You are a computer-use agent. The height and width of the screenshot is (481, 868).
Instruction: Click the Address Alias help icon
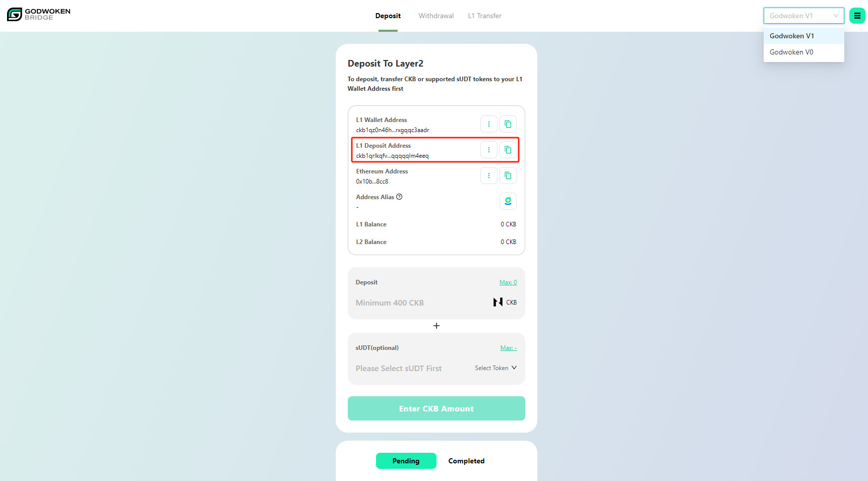399,197
